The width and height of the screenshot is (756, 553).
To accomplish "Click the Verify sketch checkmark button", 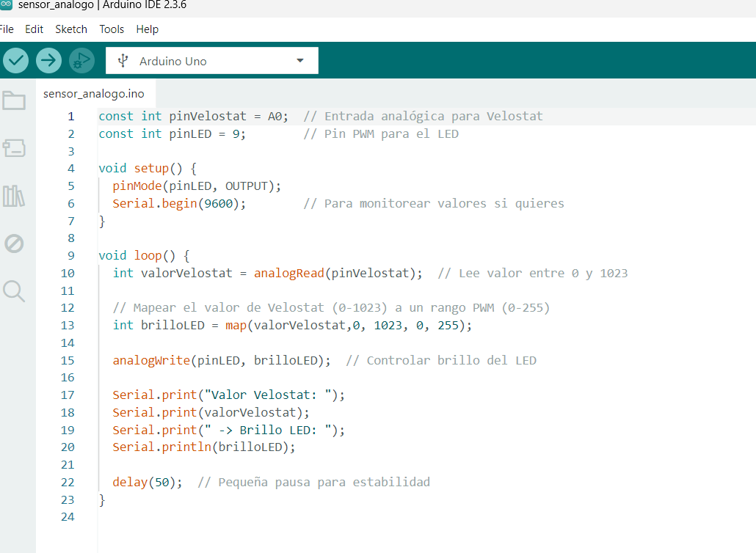I will click(x=15, y=60).
